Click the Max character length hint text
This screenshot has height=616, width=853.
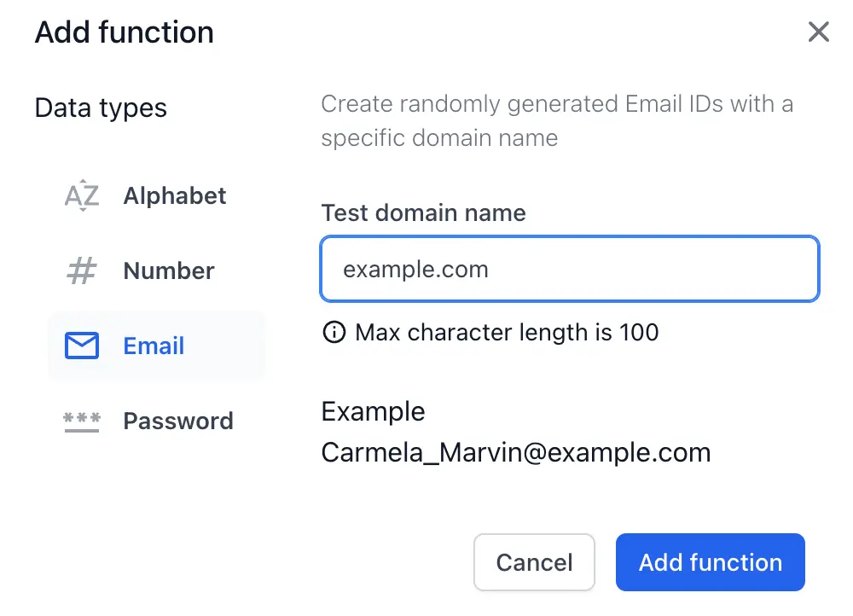click(x=507, y=333)
